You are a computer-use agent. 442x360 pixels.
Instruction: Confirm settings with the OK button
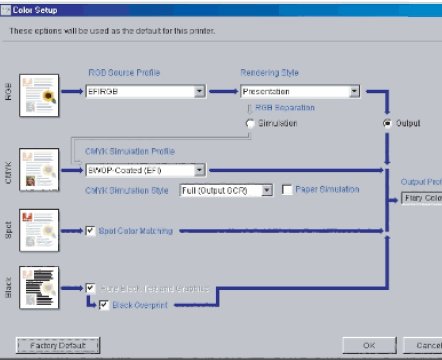tap(369, 345)
